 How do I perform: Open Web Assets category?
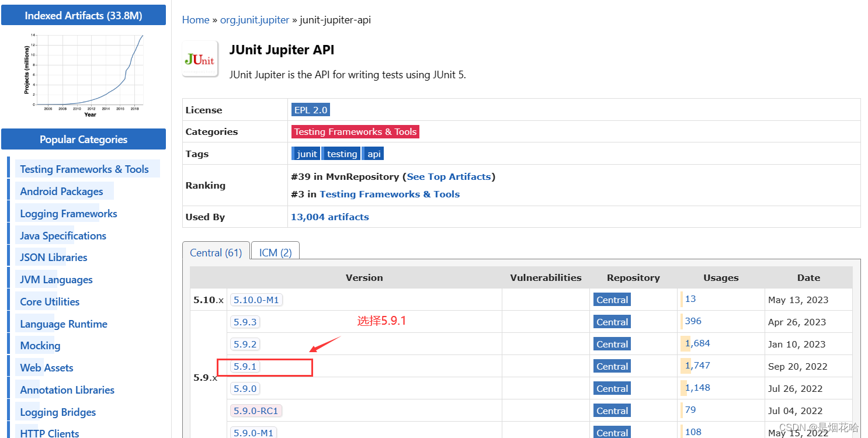click(47, 368)
